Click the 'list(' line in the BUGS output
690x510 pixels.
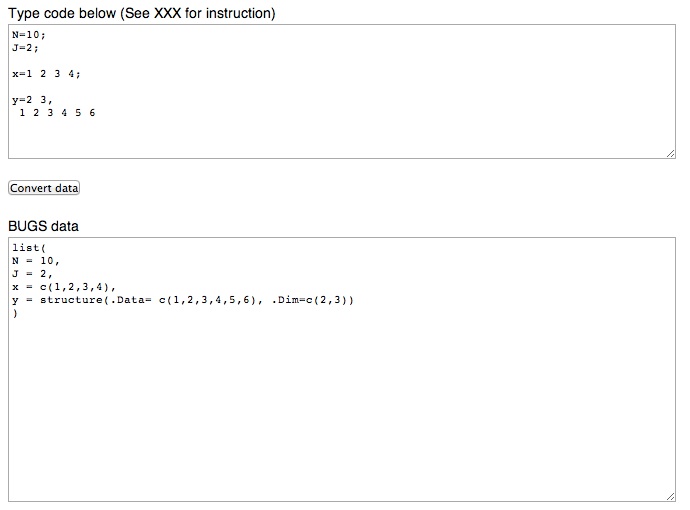(x=29, y=247)
